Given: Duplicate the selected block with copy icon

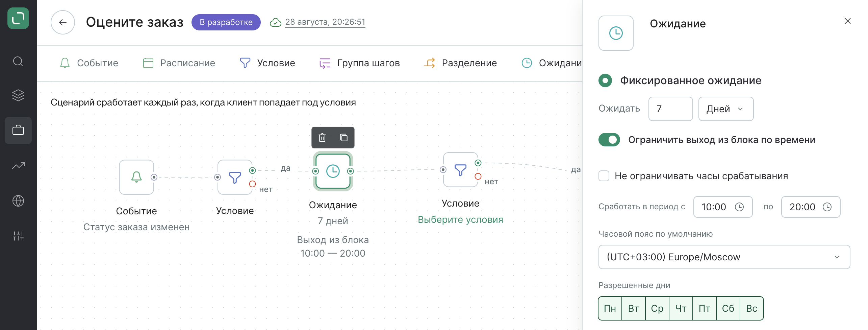Looking at the screenshot, I should tap(343, 138).
